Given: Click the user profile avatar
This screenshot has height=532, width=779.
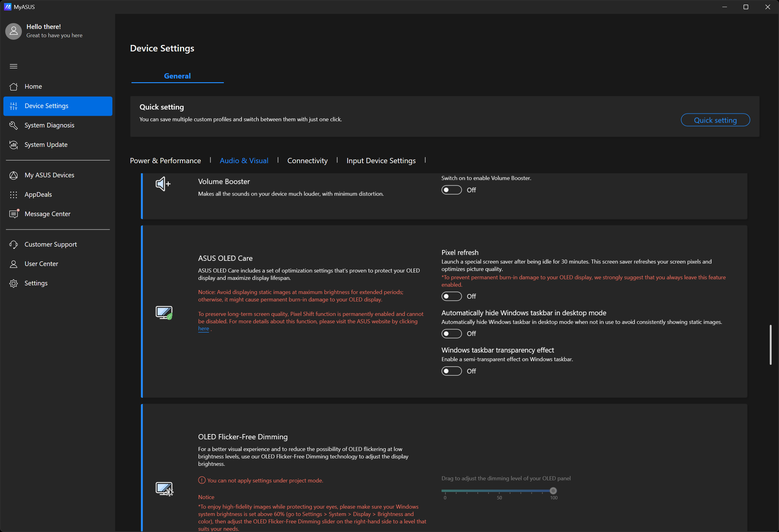Looking at the screenshot, I should (x=14, y=31).
